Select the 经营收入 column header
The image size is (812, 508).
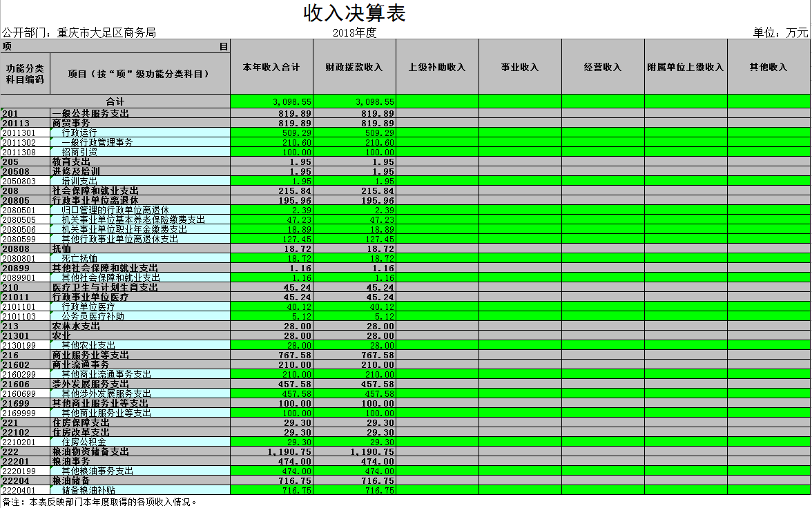pos(603,67)
